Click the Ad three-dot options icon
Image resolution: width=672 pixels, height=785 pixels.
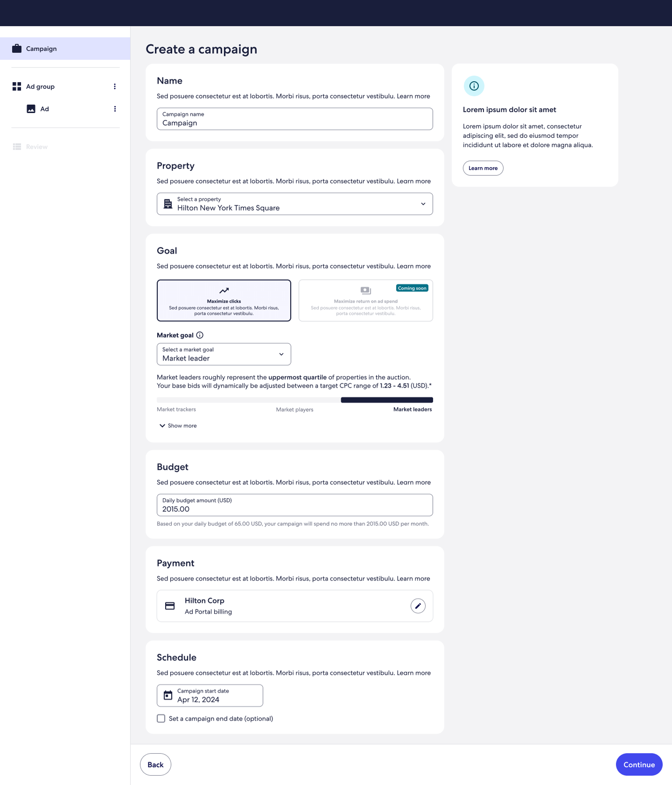coord(115,109)
